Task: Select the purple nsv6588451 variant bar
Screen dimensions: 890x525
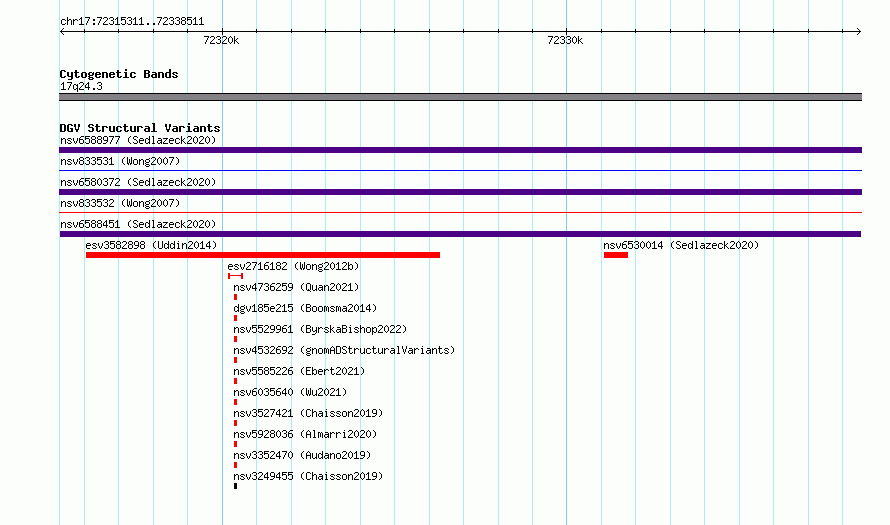Action: [x=460, y=234]
